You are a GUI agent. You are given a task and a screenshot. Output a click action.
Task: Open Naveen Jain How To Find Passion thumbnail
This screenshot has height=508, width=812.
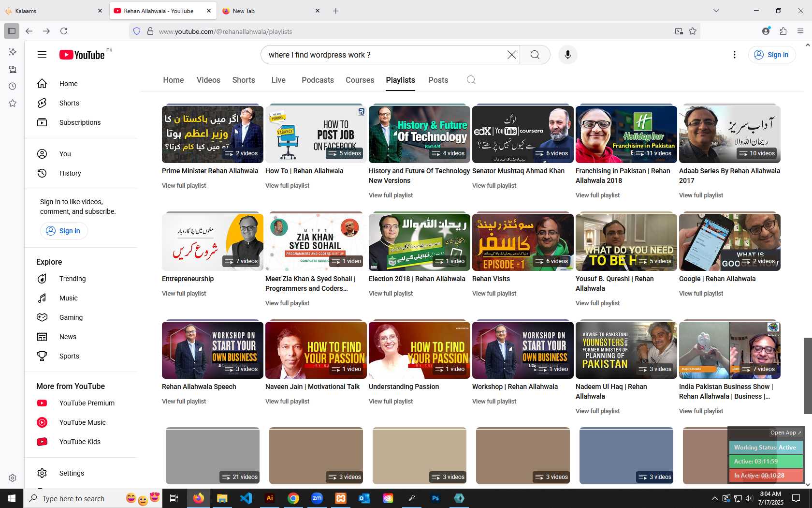coord(316,350)
